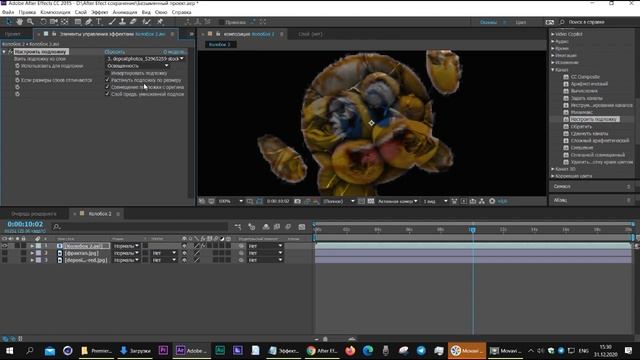Select the Pan Behind anchor point tool
Image resolution: width=640 pixels, height=360 pixels.
64,22
